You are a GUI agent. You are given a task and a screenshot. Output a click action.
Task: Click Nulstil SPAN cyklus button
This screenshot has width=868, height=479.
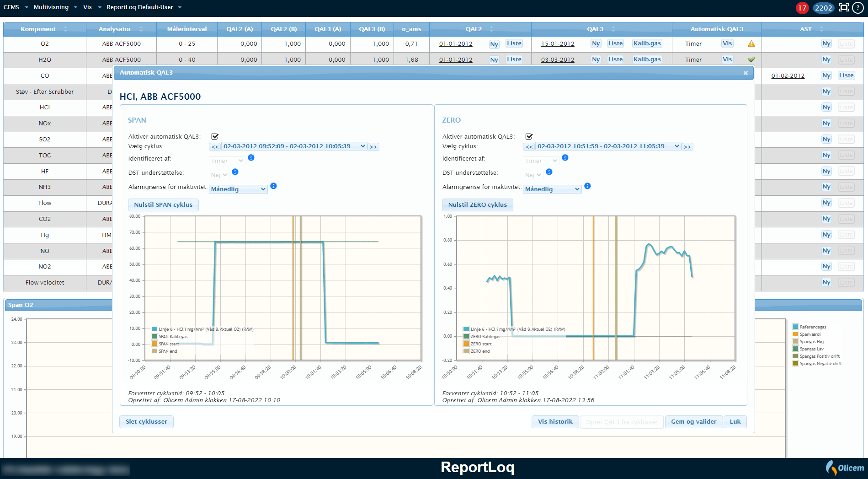[163, 205]
